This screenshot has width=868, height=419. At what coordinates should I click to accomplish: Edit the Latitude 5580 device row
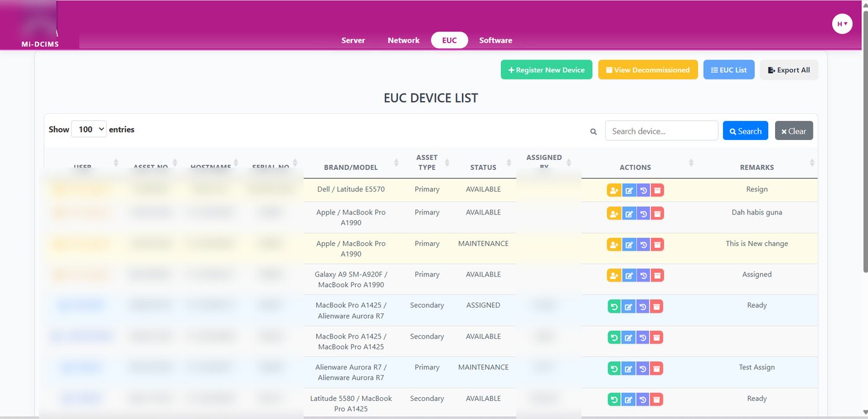point(629,400)
